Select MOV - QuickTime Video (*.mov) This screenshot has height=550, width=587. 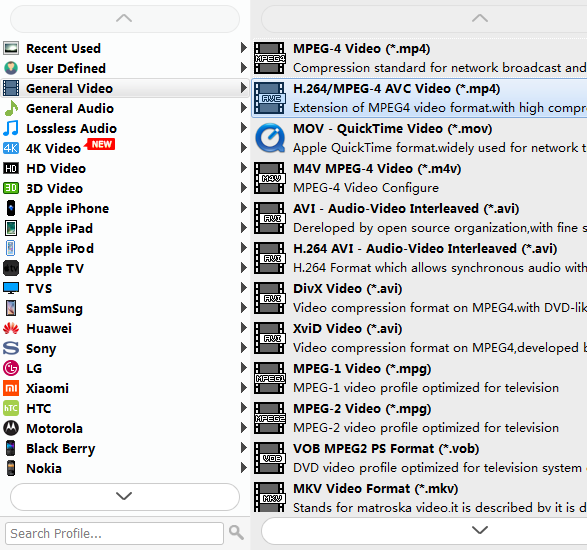419,138
